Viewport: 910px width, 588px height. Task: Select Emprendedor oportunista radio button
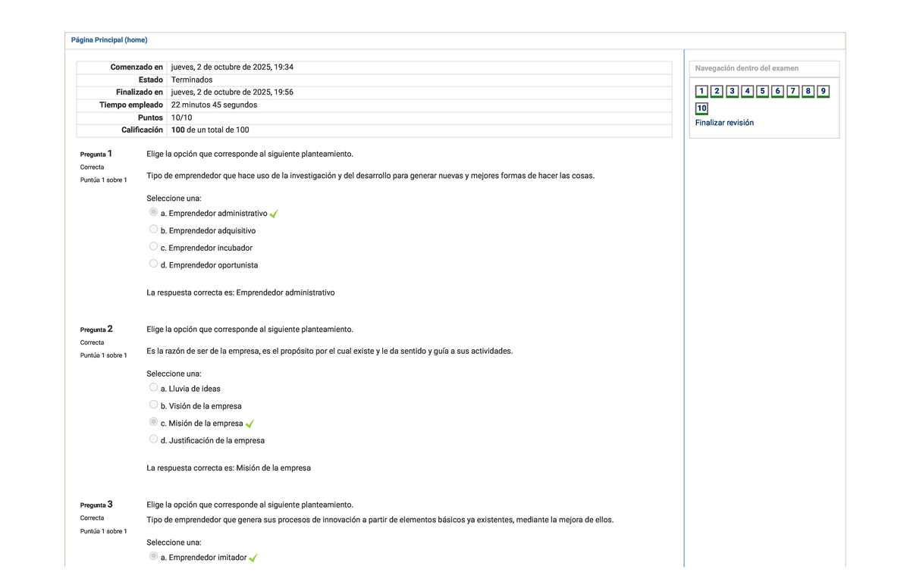click(x=154, y=264)
